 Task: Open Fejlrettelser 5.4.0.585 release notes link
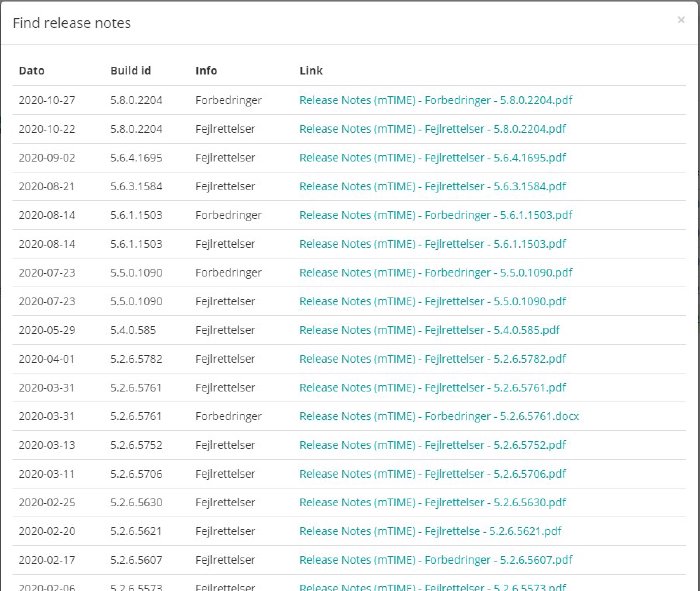(429, 330)
